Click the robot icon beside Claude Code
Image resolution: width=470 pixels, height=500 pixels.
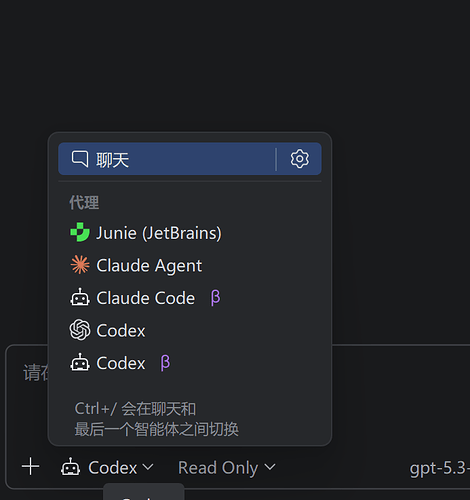pyautogui.click(x=80, y=297)
